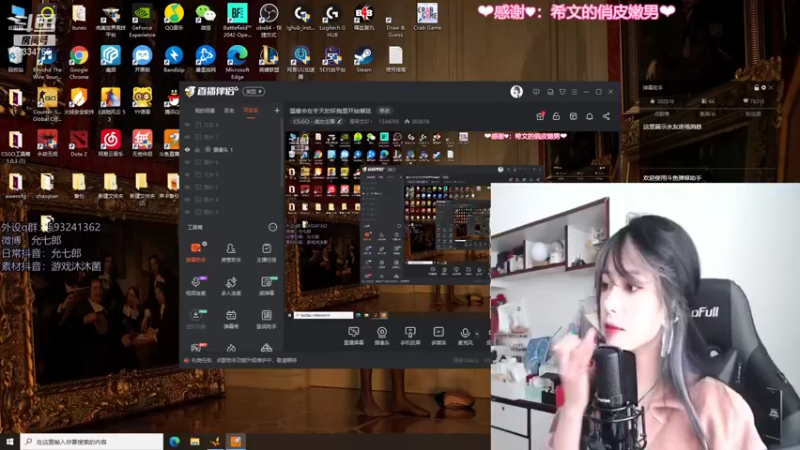
Task: Select the orange highlighted scene tab
Action: click(251, 110)
